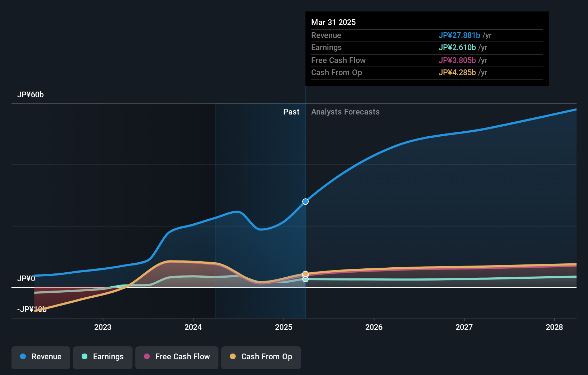Click the 2026 label on the time axis

(374, 327)
